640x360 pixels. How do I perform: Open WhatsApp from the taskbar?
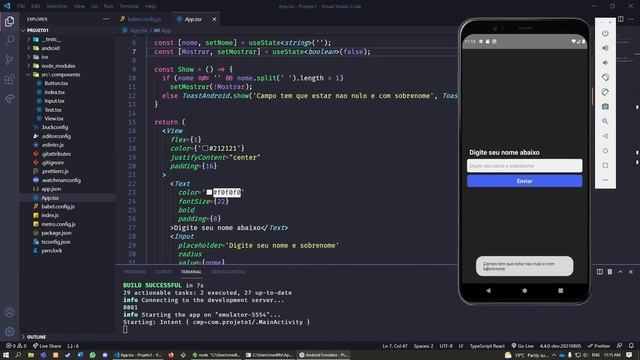coord(93,355)
